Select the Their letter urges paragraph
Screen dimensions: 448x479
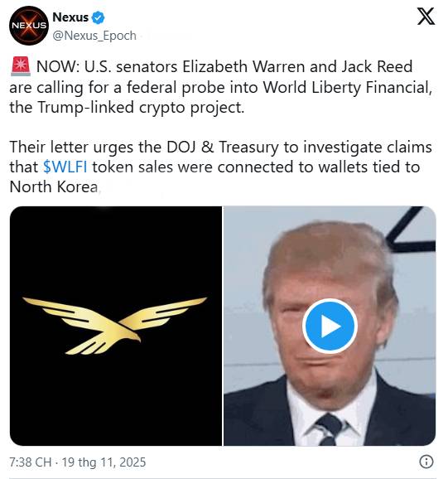tap(220, 167)
